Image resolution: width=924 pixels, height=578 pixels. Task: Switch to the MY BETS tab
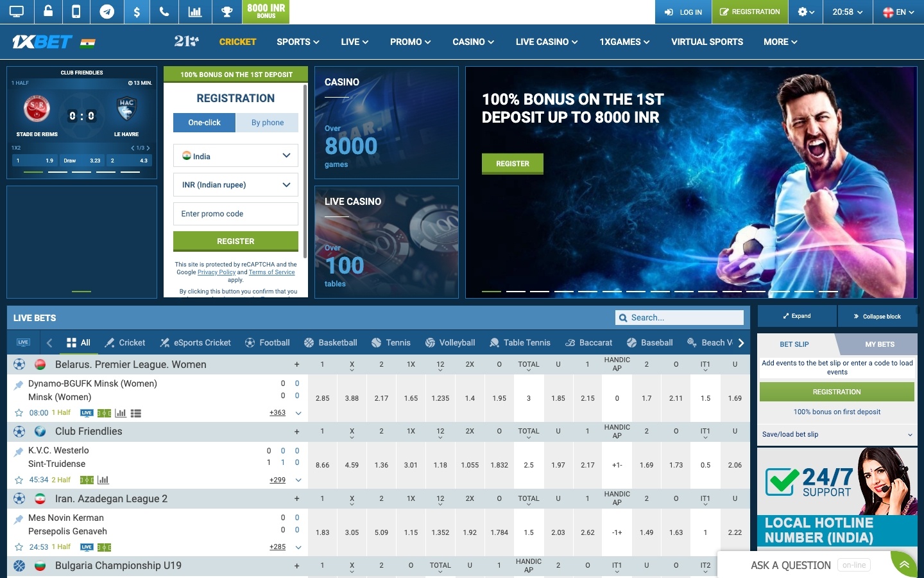pyautogui.click(x=878, y=344)
